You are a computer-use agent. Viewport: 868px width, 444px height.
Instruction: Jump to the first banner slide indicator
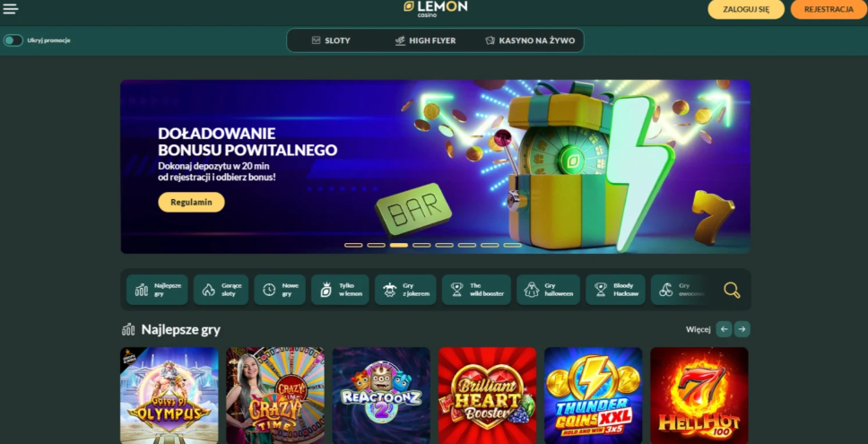pyautogui.click(x=353, y=245)
